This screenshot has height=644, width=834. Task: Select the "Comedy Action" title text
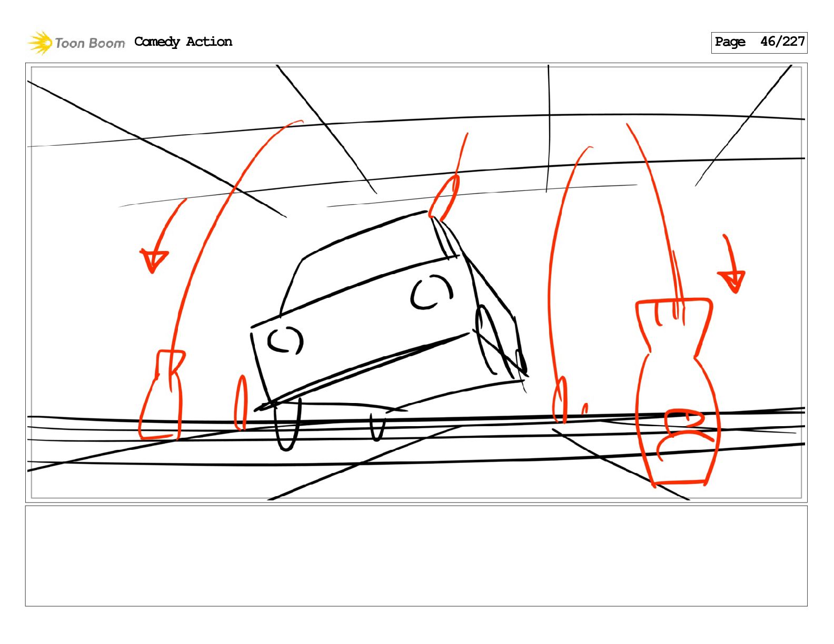tap(183, 42)
